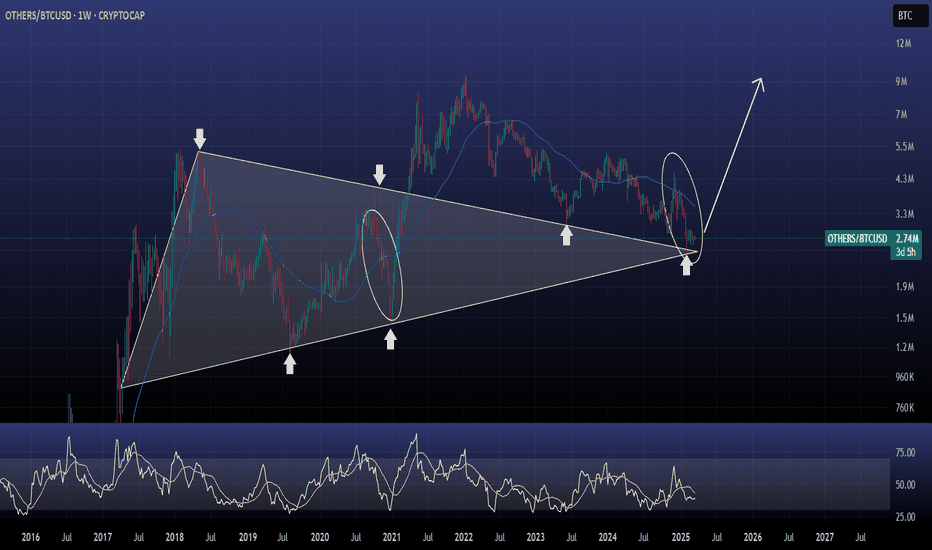This screenshot has width=932, height=550.
Task: Click the 7M price axis label
Action: [901, 114]
